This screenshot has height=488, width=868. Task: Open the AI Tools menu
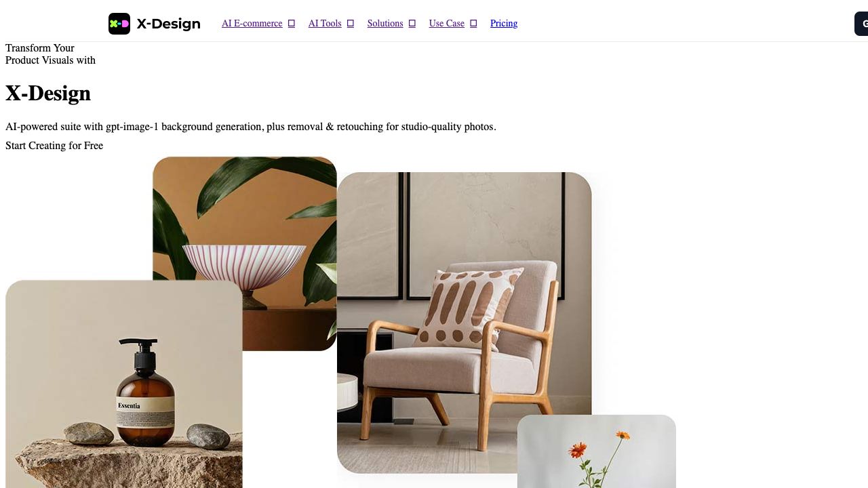click(325, 24)
